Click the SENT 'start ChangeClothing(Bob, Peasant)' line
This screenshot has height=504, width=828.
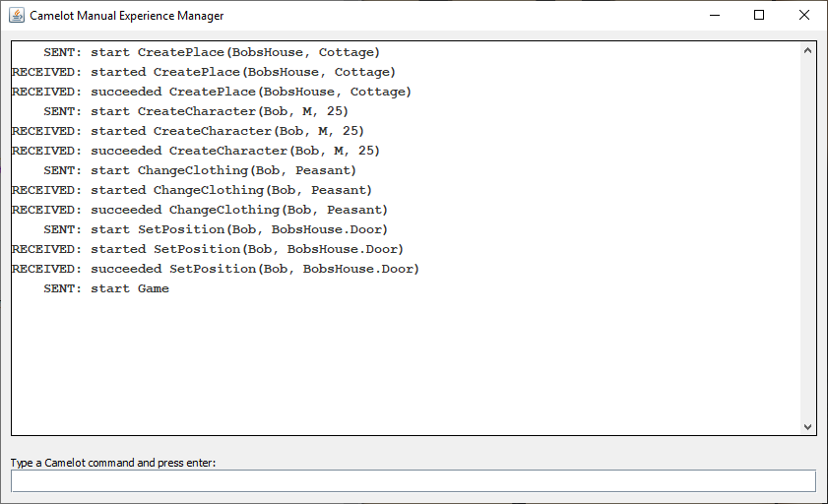click(200, 170)
